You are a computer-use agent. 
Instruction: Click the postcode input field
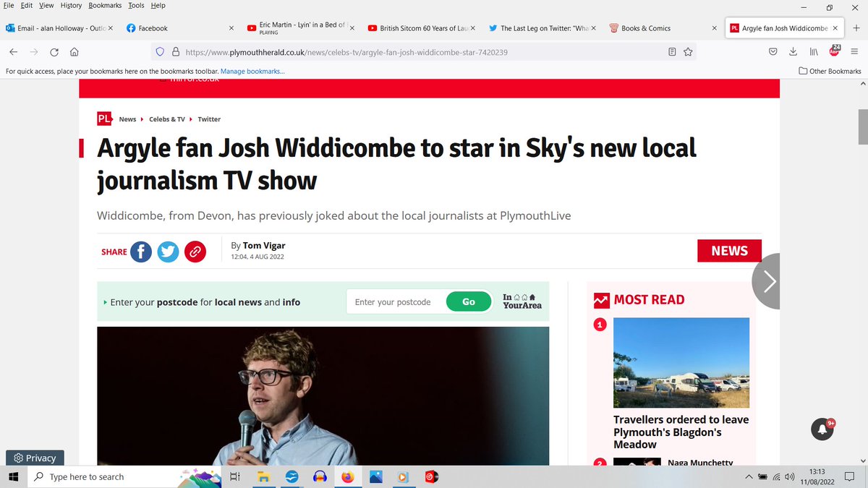(x=396, y=301)
